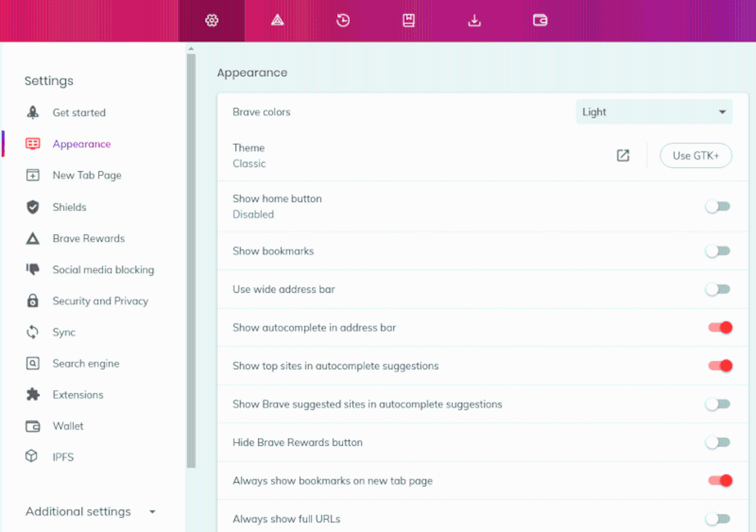
Task: Expand the Additional settings section arrow
Action: [x=152, y=512]
